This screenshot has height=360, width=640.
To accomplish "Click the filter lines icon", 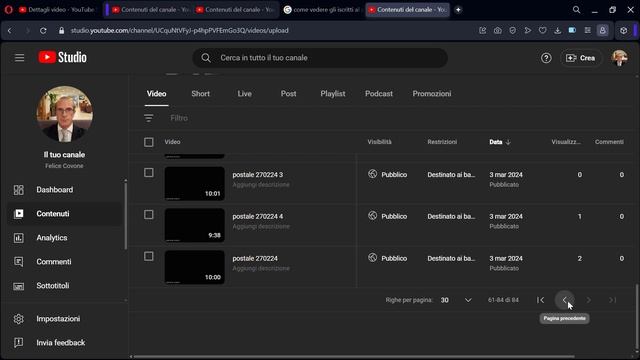I will (149, 118).
